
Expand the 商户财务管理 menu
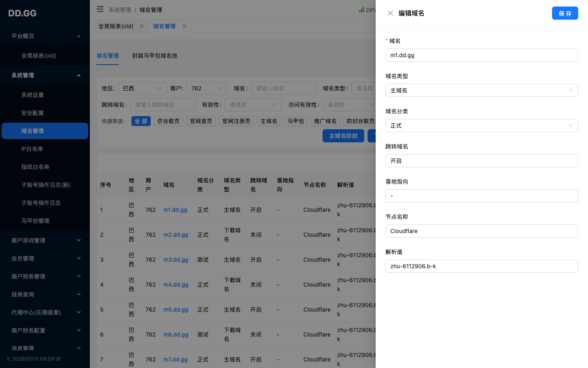pos(45,276)
